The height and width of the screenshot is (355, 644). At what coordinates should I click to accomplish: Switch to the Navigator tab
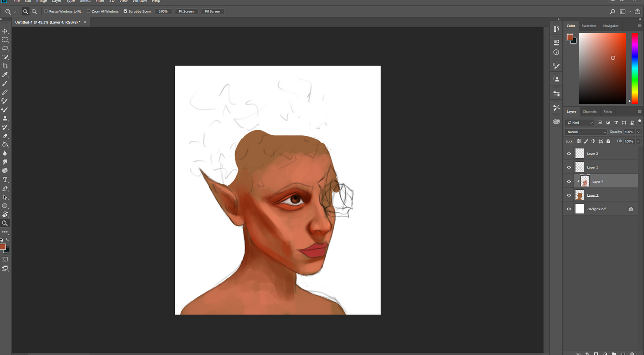point(611,26)
